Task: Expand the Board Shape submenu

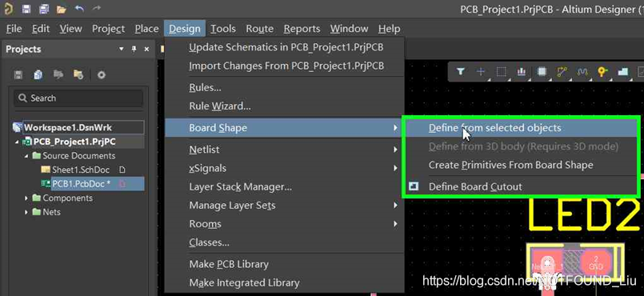Action: pos(285,128)
